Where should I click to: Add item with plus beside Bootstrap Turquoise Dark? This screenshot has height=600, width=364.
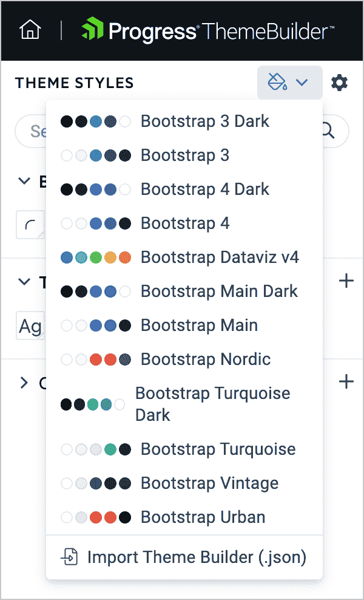coord(346,382)
